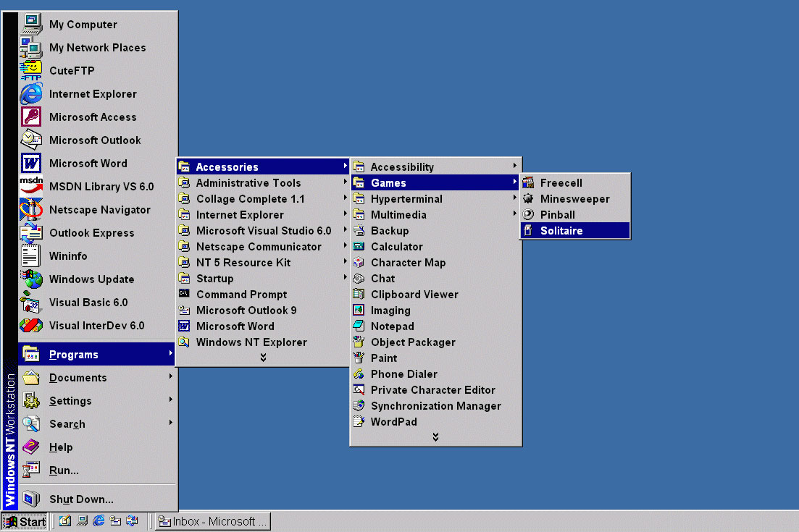Launch Character Map from Accessories

pyautogui.click(x=435, y=262)
